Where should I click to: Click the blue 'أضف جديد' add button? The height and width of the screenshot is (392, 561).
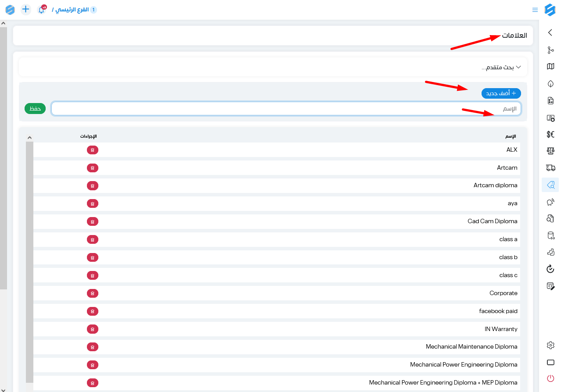(x=501, y=93)
